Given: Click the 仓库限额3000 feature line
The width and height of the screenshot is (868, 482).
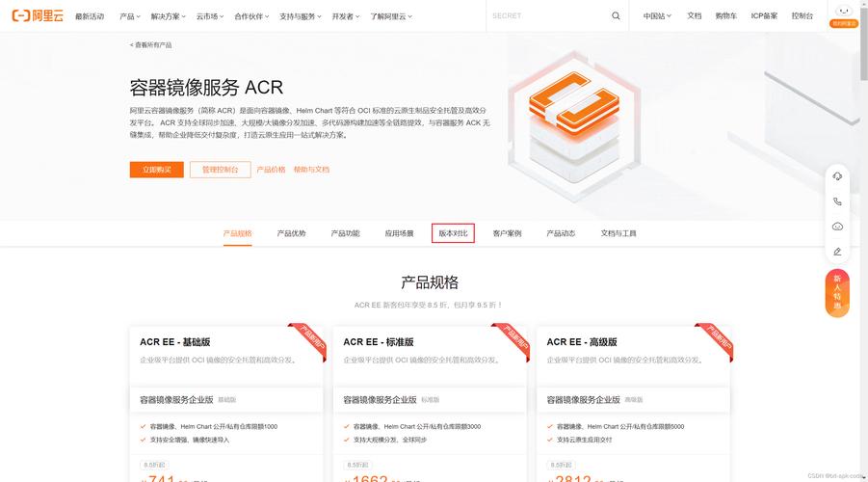Looking at the screenshot, I should click(417, 427).
